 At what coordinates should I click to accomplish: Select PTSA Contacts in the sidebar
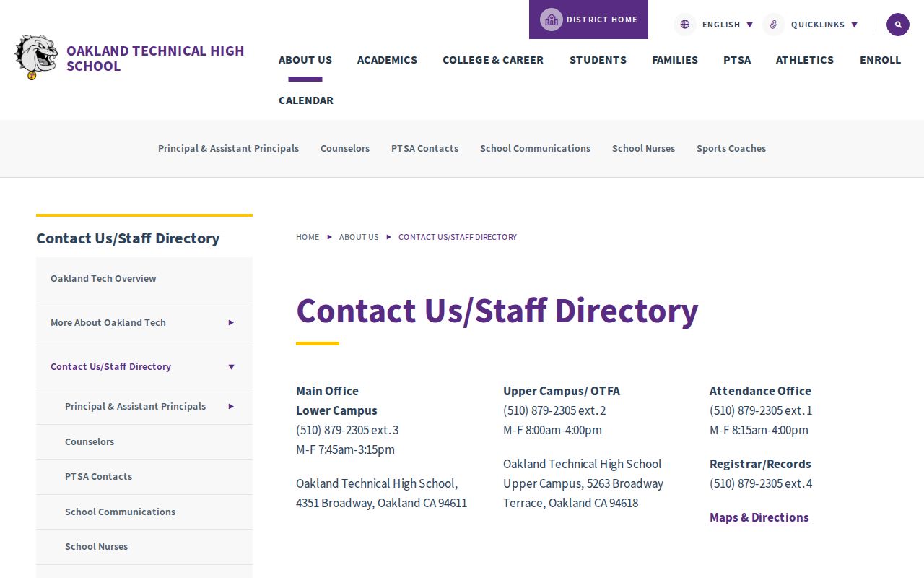[x=144, y=477]
